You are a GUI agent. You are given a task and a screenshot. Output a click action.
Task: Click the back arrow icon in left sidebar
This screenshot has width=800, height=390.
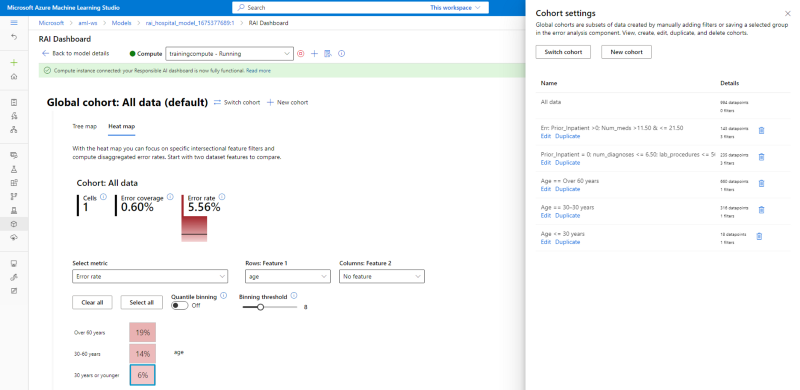coord(14,37)
